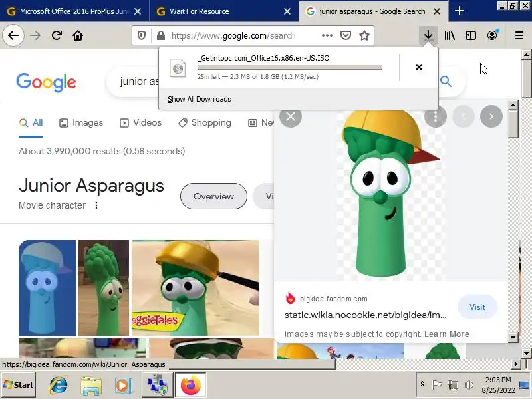The width and height of the screenshot is (532, 399).
Task: Toggle the sidebar view
Action: point(471,35)
